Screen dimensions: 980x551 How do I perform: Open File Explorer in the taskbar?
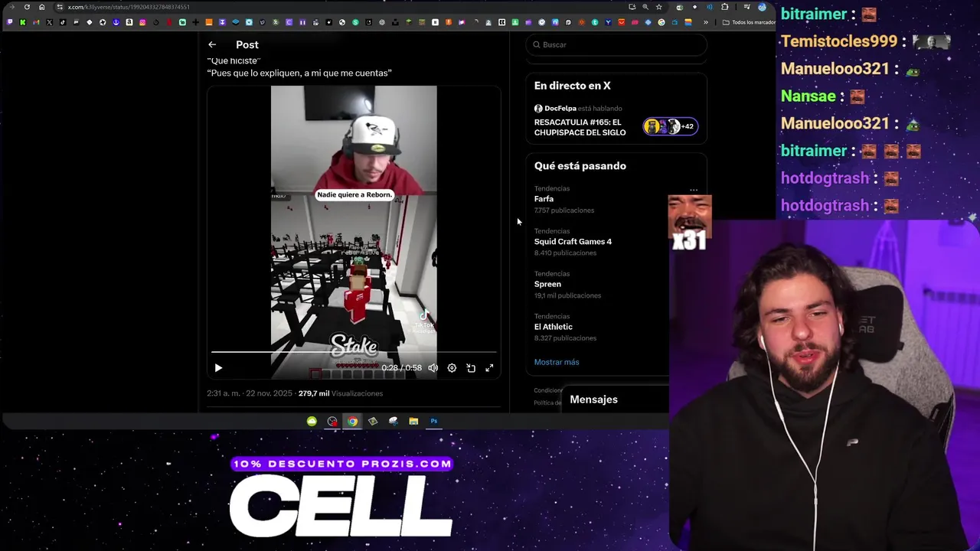click(x=413, y=421)
